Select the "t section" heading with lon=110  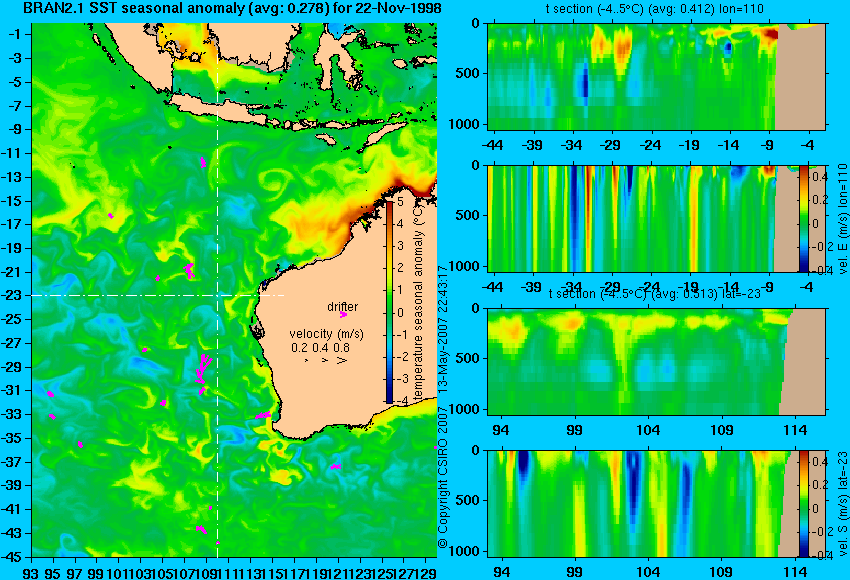pos(655,9)
